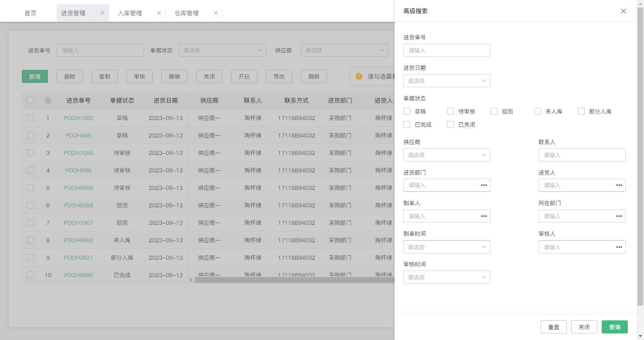Select the row checkbox for PDDH7058
The height and width of the screenshot is (340, 644).
tap(31, 153)
